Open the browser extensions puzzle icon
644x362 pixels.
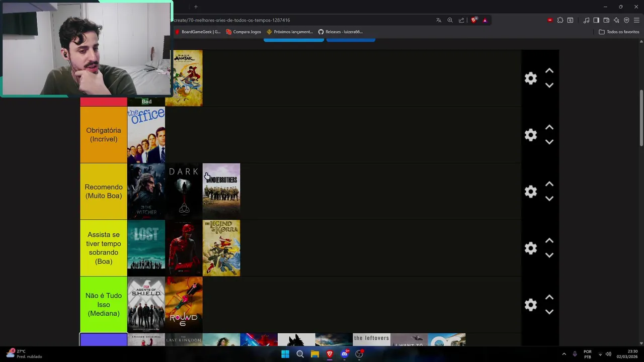(x=560, y=20)
